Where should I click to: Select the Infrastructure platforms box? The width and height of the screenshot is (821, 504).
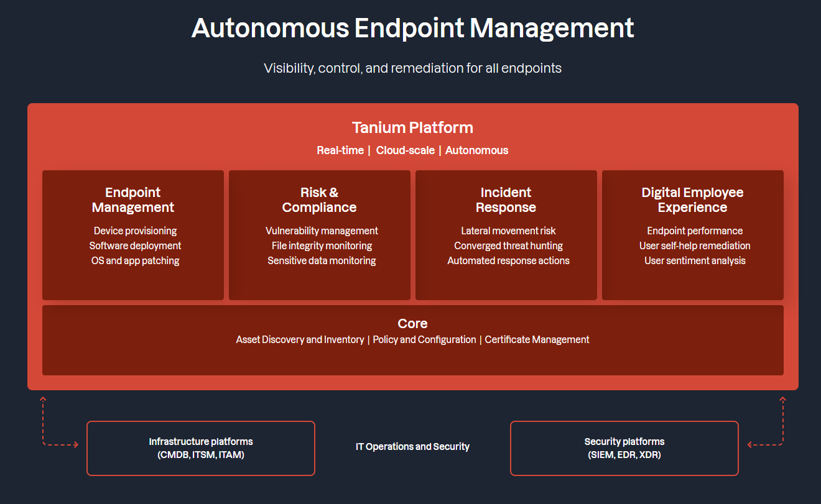pyautogui.click(x=201, y=448)
